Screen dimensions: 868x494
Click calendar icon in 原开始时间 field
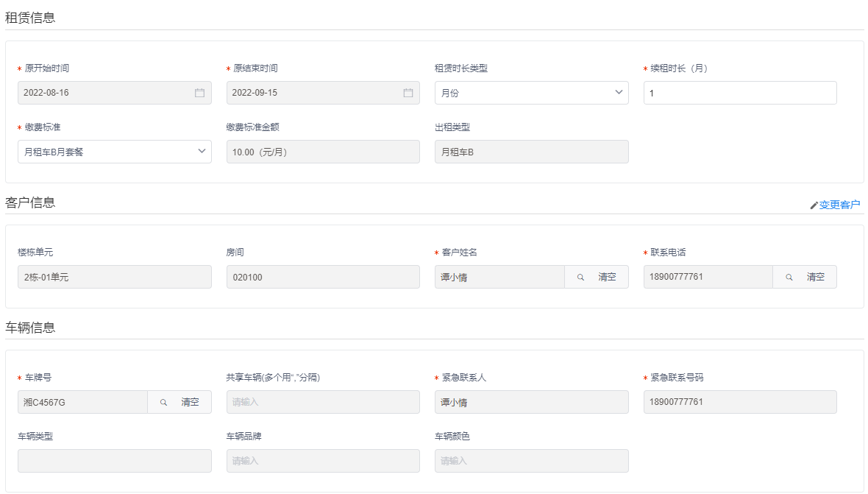coord(199,93)
